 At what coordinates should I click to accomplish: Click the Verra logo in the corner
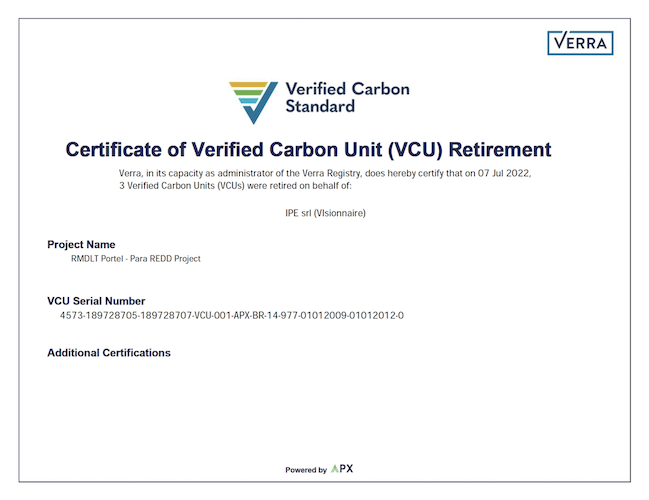580,43
